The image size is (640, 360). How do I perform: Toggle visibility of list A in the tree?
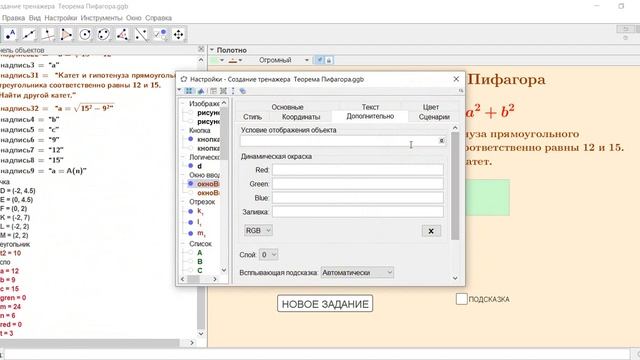coord(190,253)
